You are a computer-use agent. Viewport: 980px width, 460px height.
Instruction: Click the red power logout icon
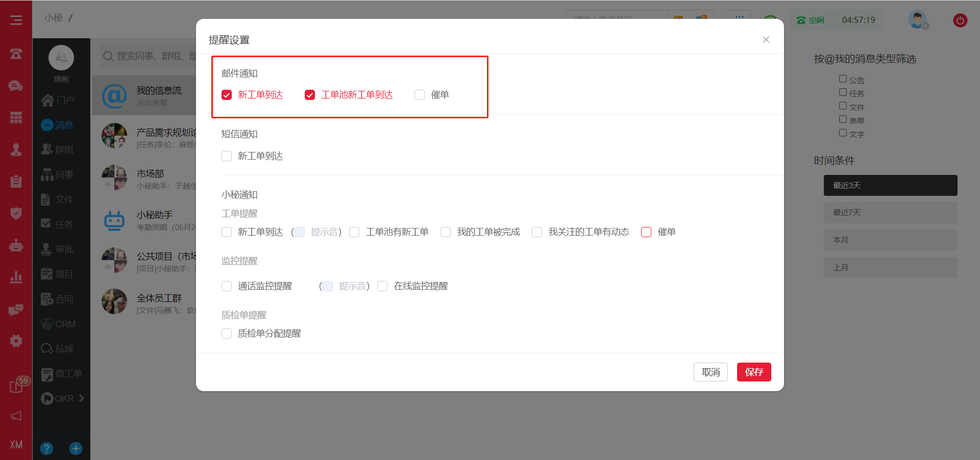point(960,20)
